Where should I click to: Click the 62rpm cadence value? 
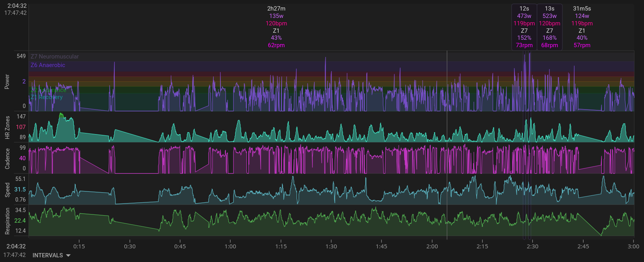click(276, 45)
